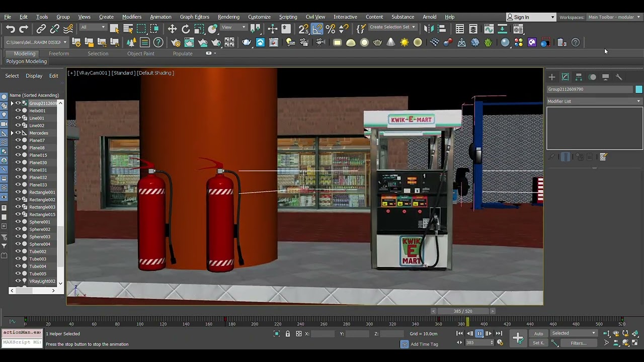Open the Workspaces Main Toolbar dropdown
The width and height of the screenshot is (644, 362).
coord(614,17)
